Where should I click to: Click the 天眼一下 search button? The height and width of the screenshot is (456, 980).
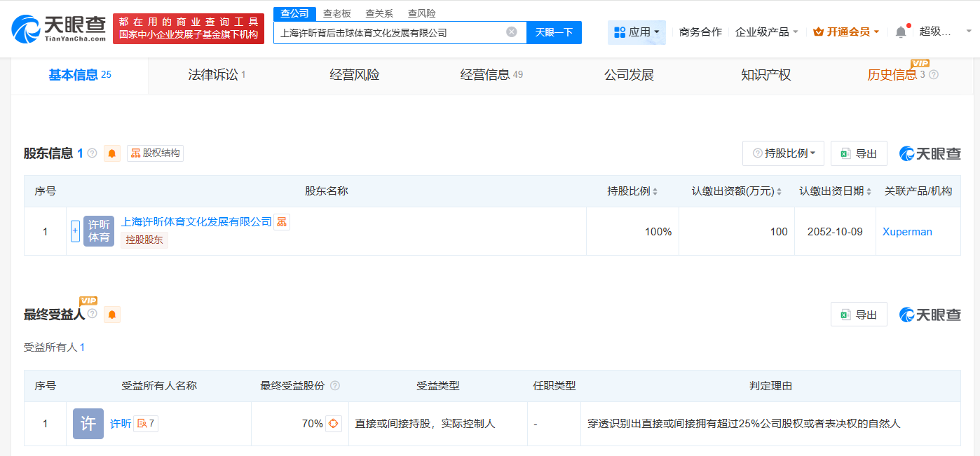tap(553, 32)
